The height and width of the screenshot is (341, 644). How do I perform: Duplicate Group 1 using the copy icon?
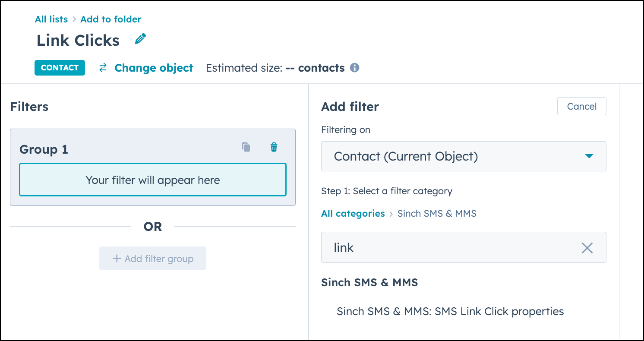tap(246, 147)
